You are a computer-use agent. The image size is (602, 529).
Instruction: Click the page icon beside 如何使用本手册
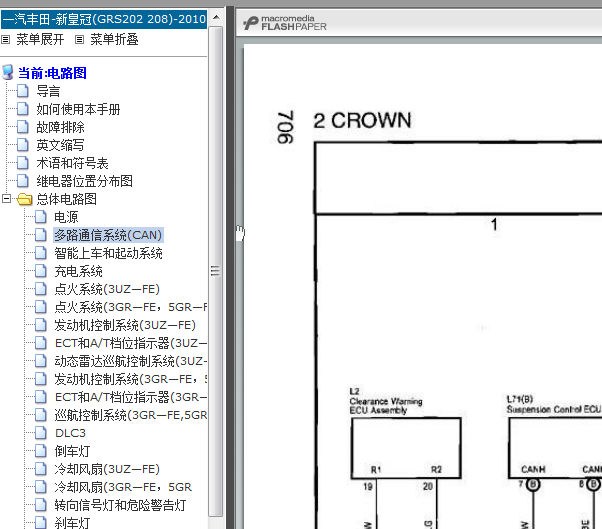pyautogui.click(x=23, y=109)
